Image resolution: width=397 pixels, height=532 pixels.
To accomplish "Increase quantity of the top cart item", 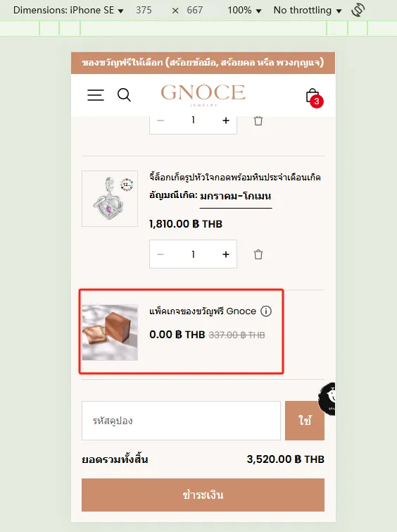I will tap(226, 120).
